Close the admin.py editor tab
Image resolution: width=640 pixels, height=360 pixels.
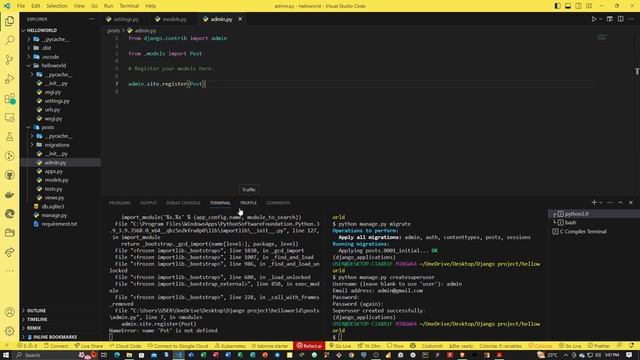240,19
